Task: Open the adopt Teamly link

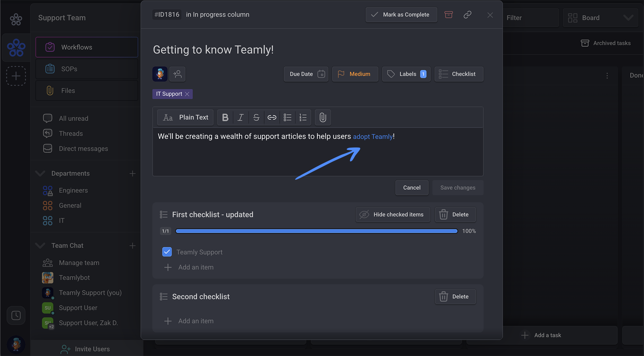Action: point(373,136)
